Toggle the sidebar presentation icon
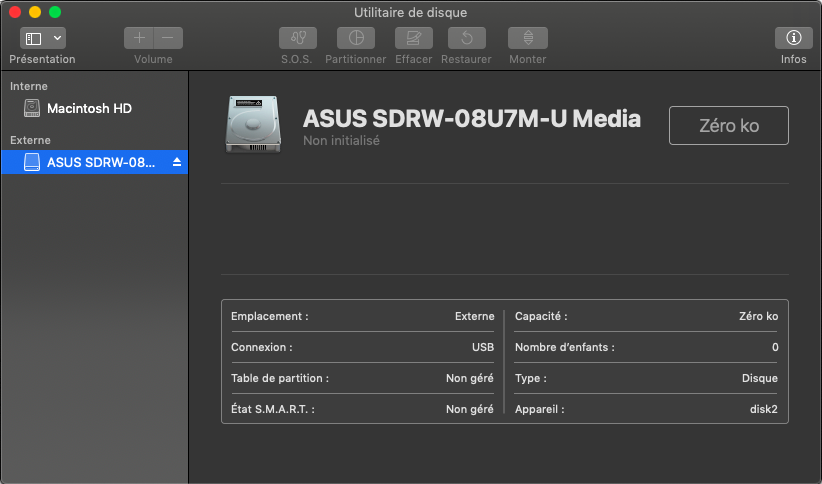 point(33,38)
